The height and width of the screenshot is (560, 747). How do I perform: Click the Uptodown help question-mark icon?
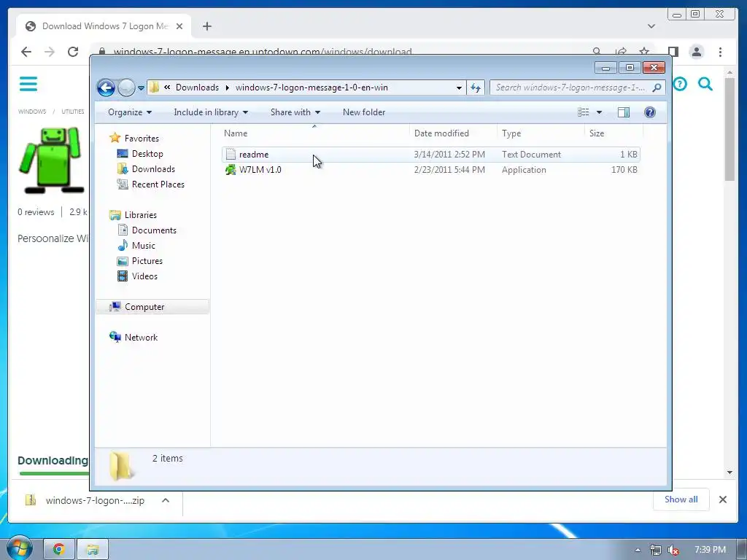[680, 85]
